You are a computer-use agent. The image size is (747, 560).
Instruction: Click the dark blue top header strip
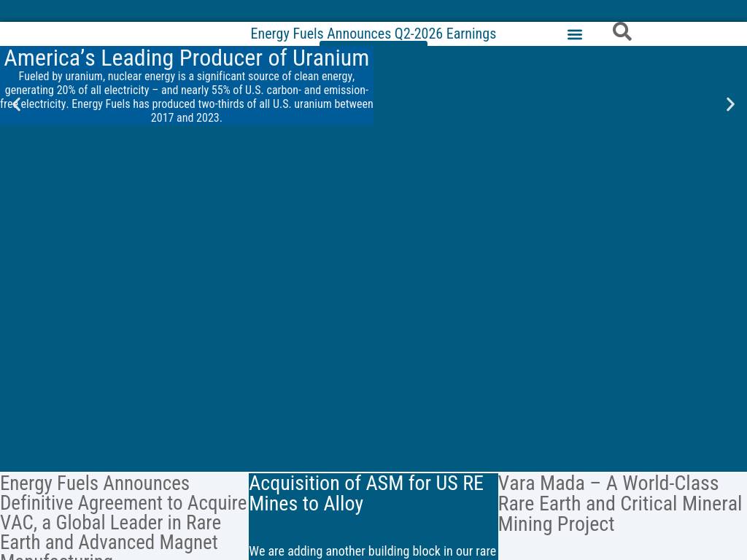(x=373, y=10)
